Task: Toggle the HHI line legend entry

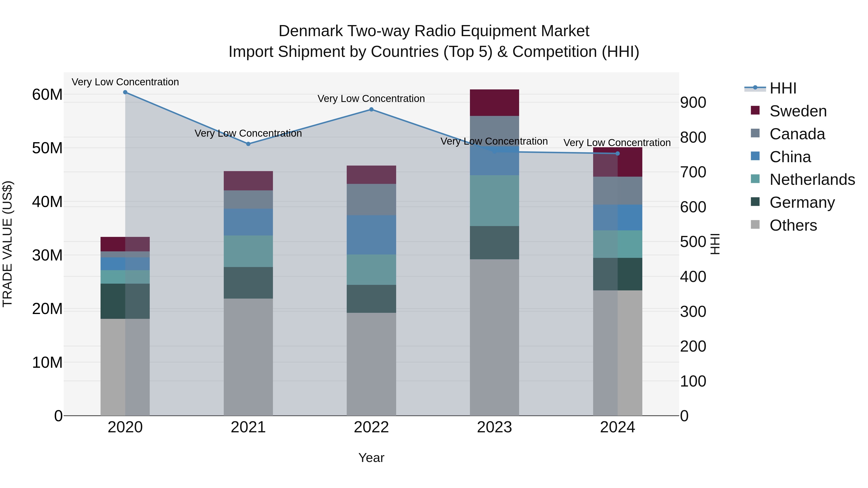Action: (x=771, y=88)
